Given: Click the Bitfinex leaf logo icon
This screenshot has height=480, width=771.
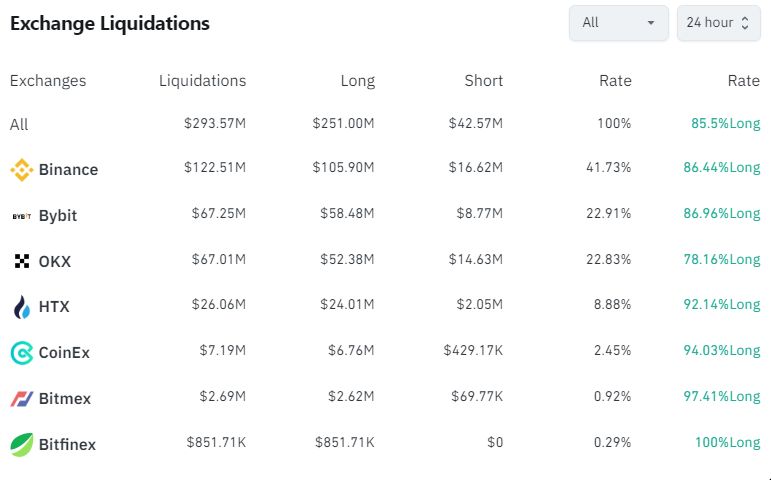Looking at the screenshot, I should coord(22,445).
